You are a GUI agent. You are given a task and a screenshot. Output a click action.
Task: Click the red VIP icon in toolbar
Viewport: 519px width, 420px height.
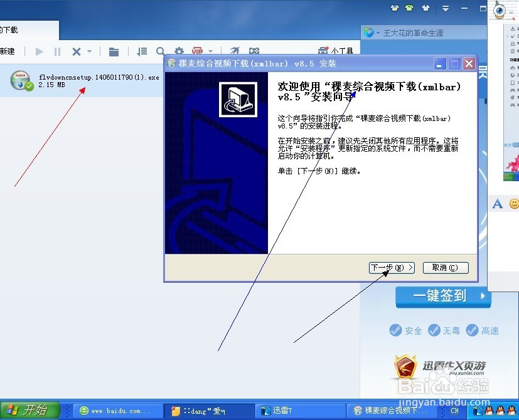[x=197, y=51]
